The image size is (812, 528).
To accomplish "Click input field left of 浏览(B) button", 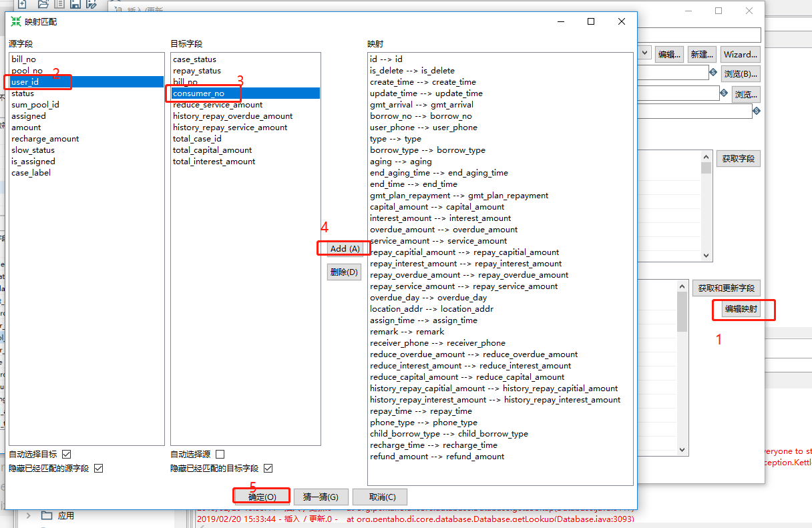I will 673,72.
